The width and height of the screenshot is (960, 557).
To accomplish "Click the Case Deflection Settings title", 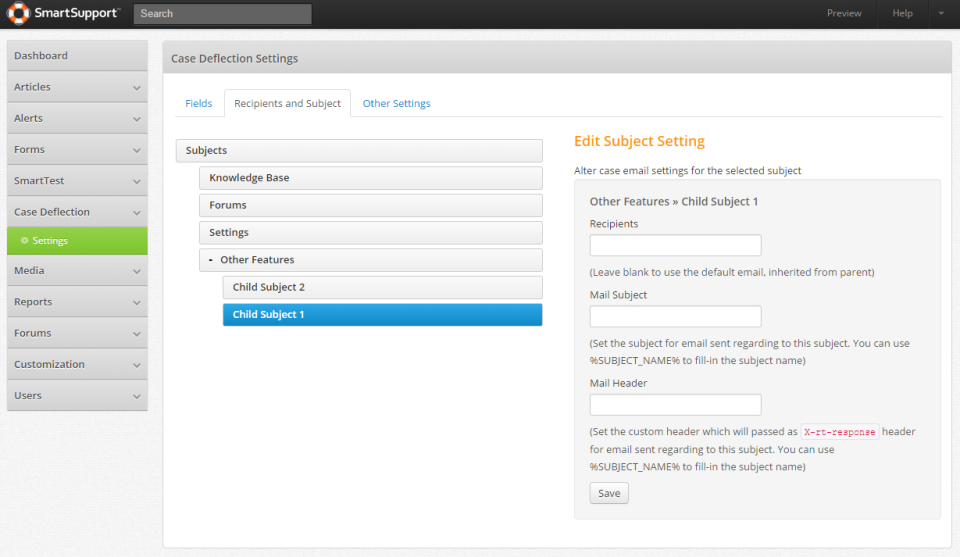I will [x=234, y=59].
